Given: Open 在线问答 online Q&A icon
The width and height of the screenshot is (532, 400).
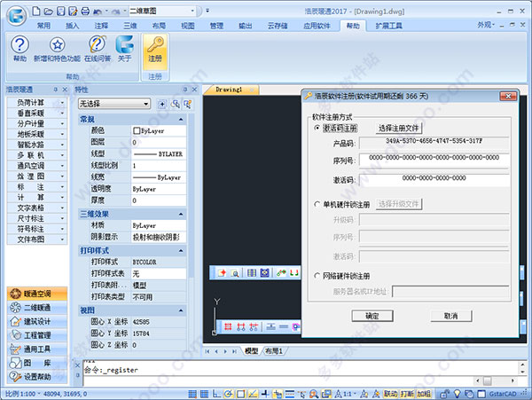Looking at the screenshot, I should [x=98, y=44].
